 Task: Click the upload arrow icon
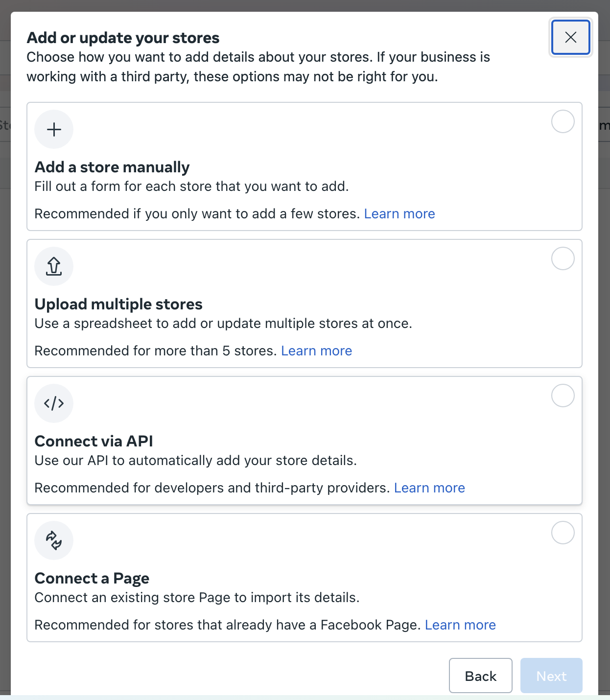point(54,266)
